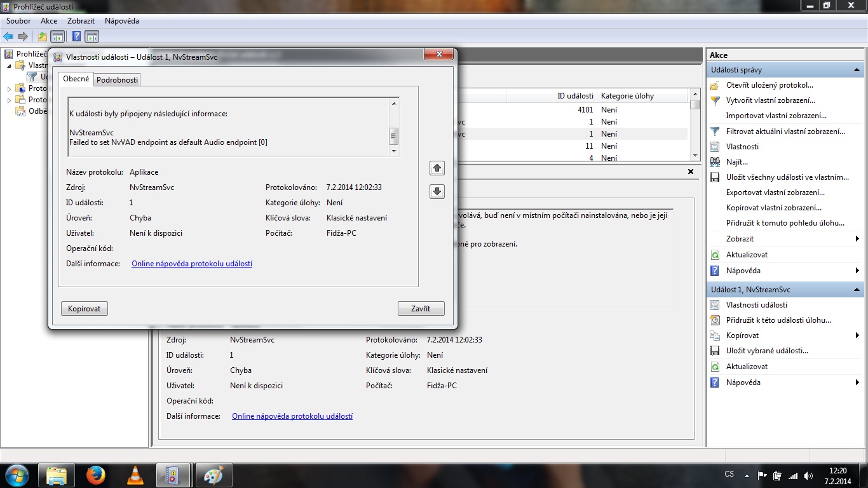Switch to the Obecné tab
This screenshot has width=868, height=488.
pyautogui.click(x=76, y=79)
